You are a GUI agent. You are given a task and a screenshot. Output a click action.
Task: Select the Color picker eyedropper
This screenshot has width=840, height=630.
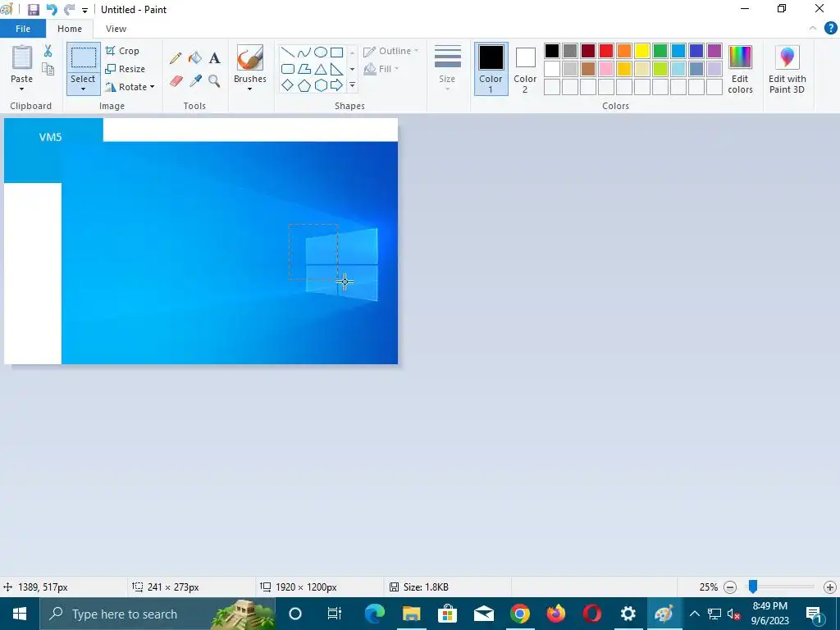tap(195, 81)
